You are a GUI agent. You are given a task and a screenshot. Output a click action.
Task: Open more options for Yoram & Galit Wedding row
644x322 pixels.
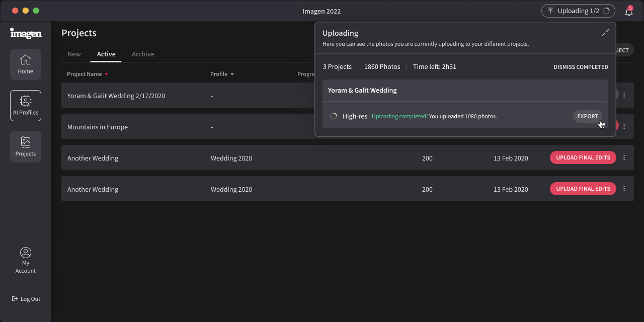pos(624,95)
